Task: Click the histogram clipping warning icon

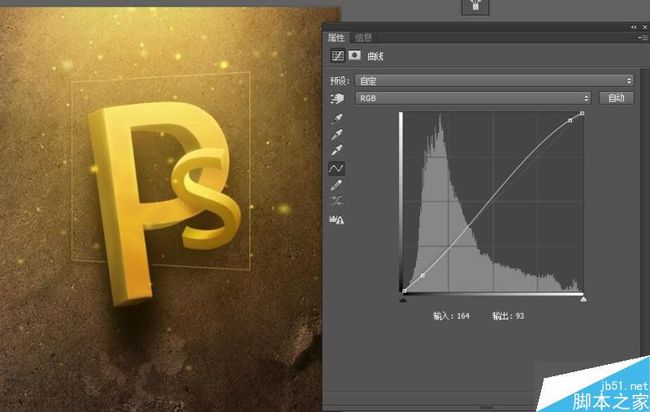Action: click(x=337, y=220)
